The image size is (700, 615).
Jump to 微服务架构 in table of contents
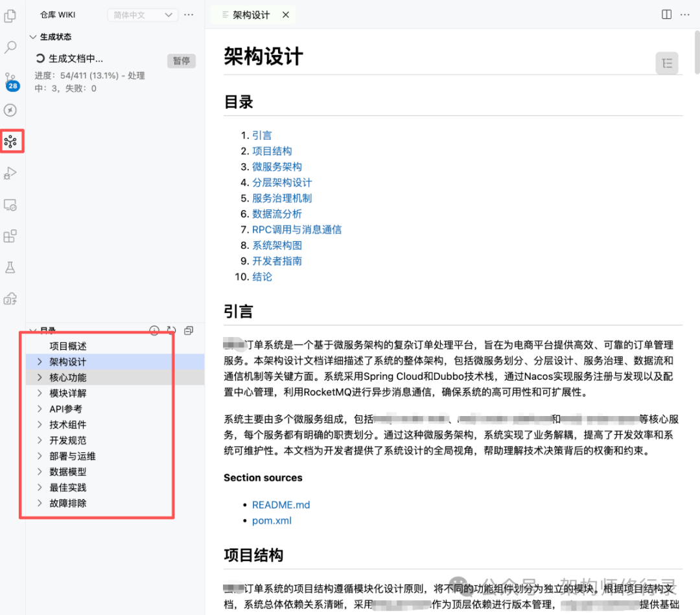point(277,167)
